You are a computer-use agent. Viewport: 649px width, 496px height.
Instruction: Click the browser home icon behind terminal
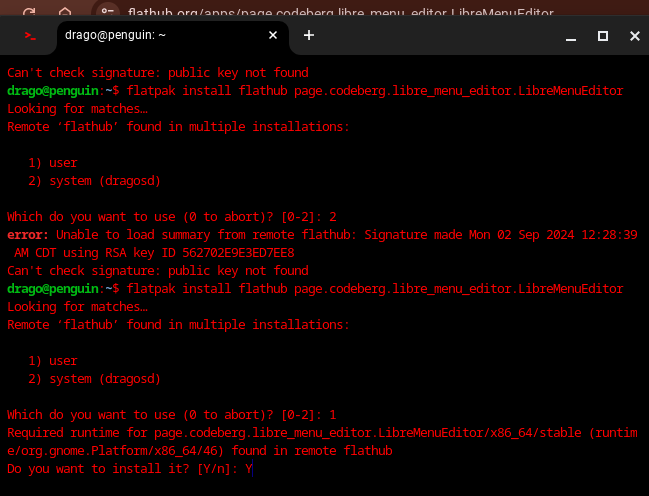[65, 12]
